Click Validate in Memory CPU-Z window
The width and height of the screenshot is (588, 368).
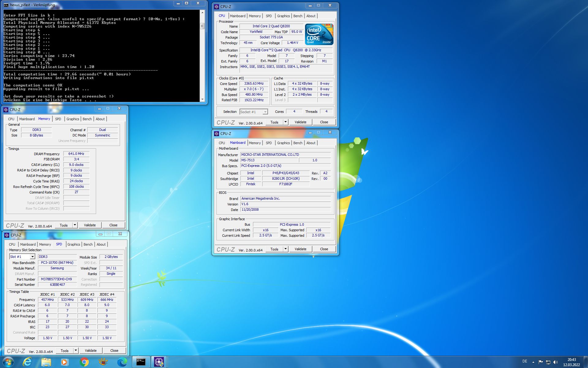coord(90,225)
